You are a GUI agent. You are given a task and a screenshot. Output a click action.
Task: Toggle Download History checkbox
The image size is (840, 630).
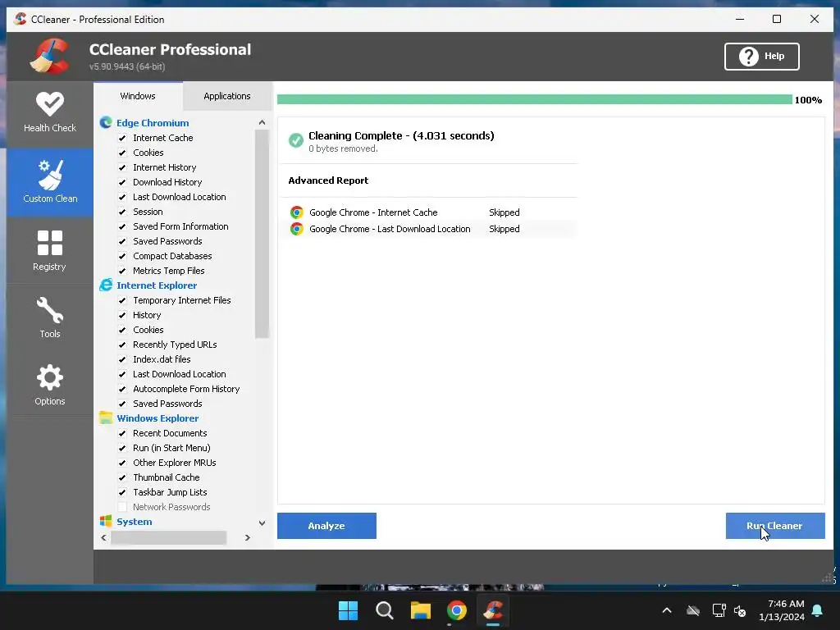(x=122, y=182)
